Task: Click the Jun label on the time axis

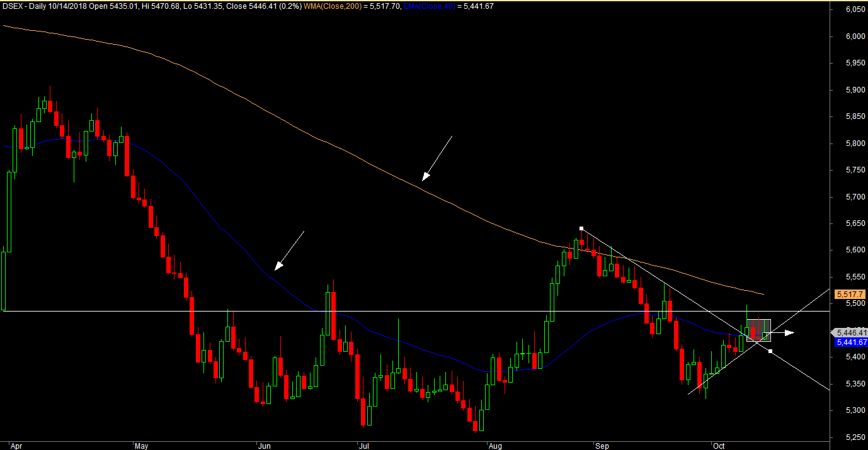Action: pyautogui.click(x=265, y=445)
